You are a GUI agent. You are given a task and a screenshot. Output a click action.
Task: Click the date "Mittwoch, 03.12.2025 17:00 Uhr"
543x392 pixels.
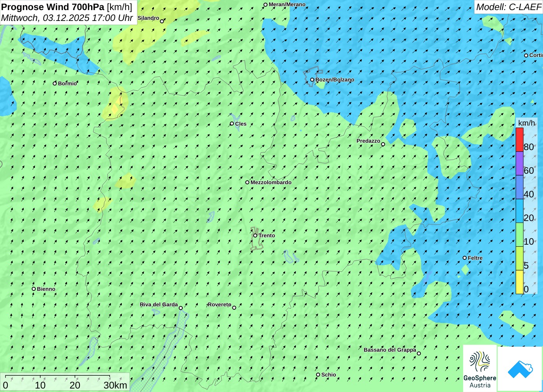(x=67, y=18)
